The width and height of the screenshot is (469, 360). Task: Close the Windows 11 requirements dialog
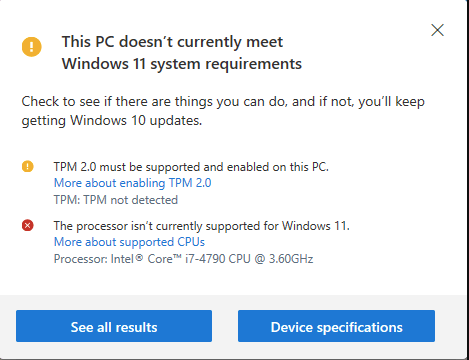437,30
